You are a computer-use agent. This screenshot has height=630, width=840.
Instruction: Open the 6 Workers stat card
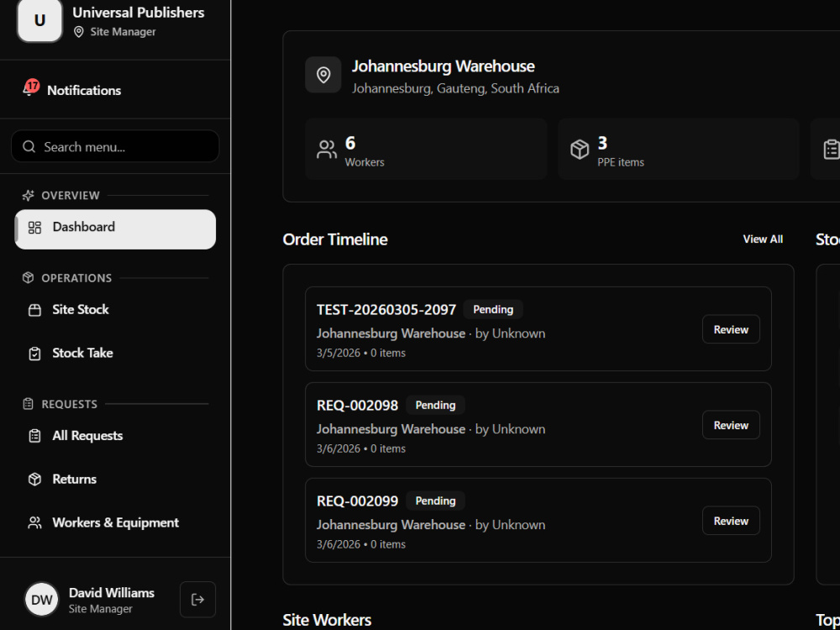pyautogui.click(x=426, y=149)
